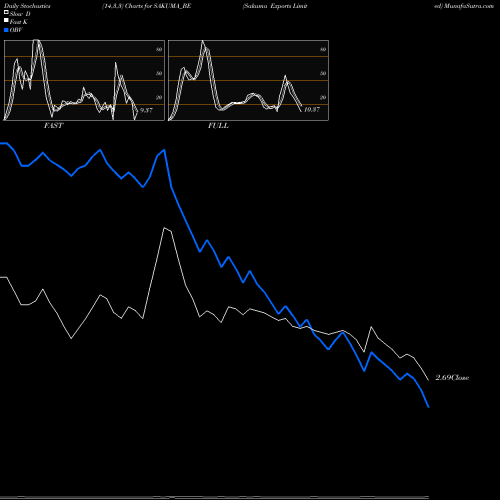Click the 'Slow D' legend text

(x=20, y=14)
